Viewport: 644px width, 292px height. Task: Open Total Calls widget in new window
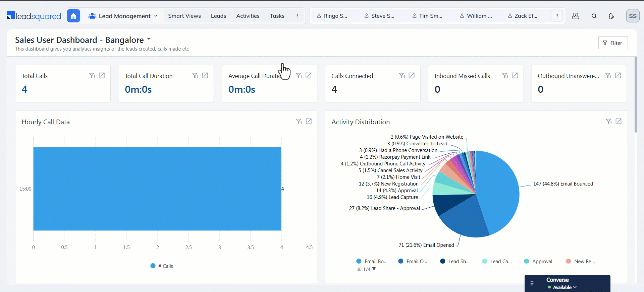click(102, 76)
